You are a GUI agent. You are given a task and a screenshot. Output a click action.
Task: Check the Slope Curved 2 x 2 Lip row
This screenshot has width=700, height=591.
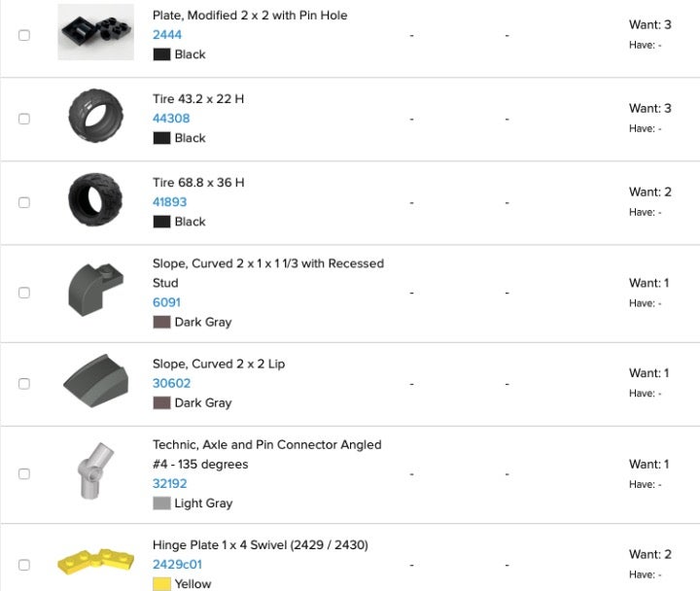pos(24,383)
